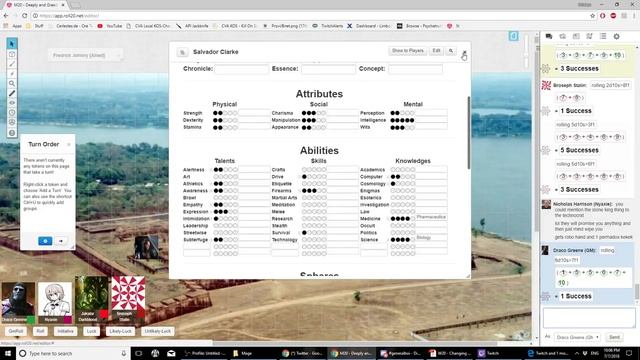Set Firearms to fourth dot
Viewport: 640px width, 360px height.
pyautogui.click(x=319, y=191)
